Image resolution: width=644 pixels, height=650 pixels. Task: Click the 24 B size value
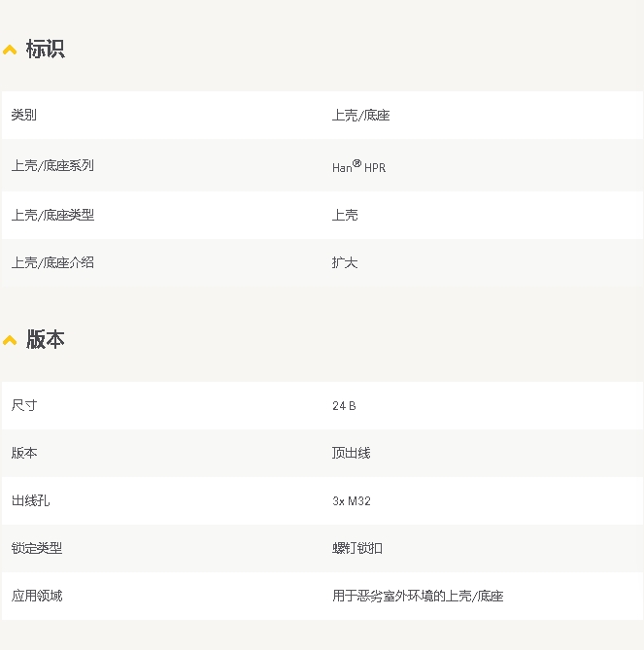pyautogui.click(x=344, y=405)
